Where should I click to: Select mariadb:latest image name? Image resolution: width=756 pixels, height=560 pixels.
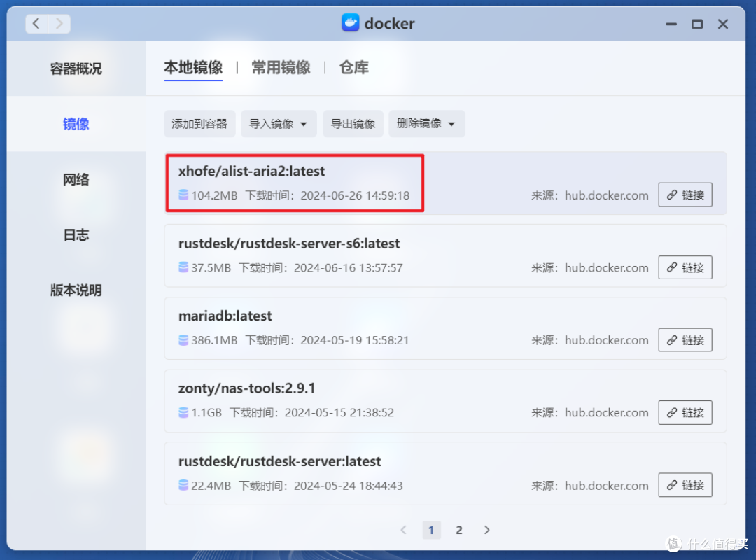[x=225, y=316]
